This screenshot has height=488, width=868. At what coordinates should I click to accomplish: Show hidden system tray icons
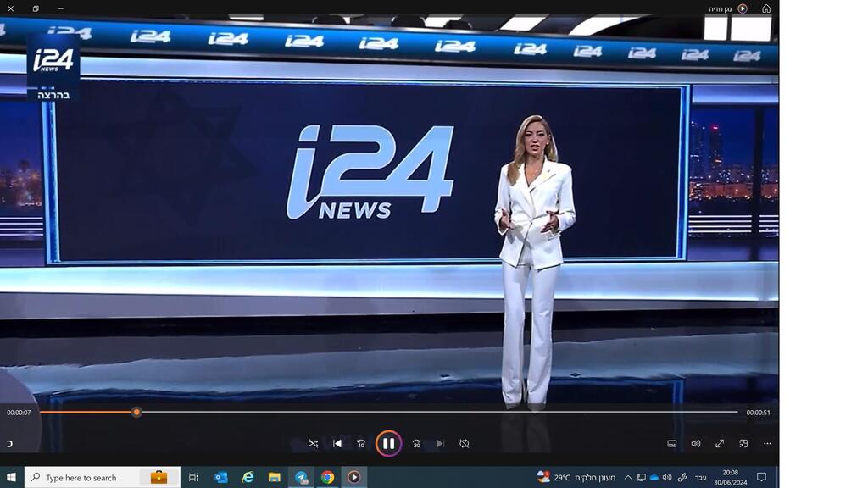coord(628,477)
